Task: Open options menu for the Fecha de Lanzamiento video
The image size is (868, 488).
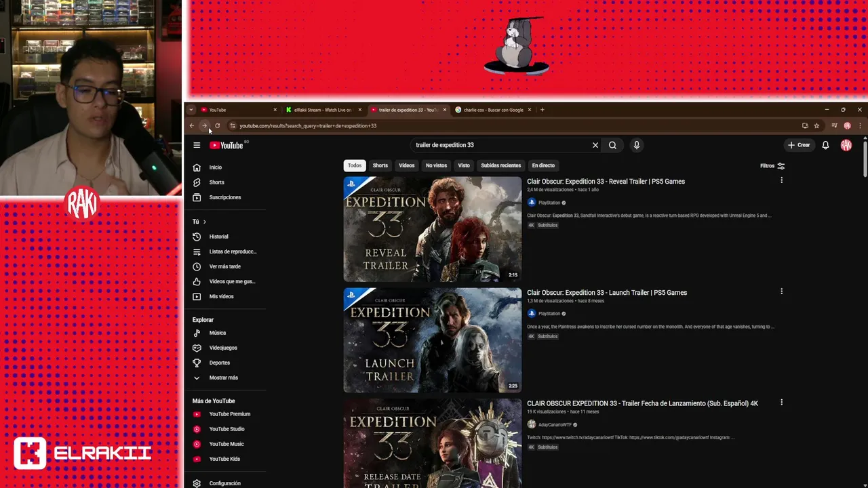Action: (781, 402)
